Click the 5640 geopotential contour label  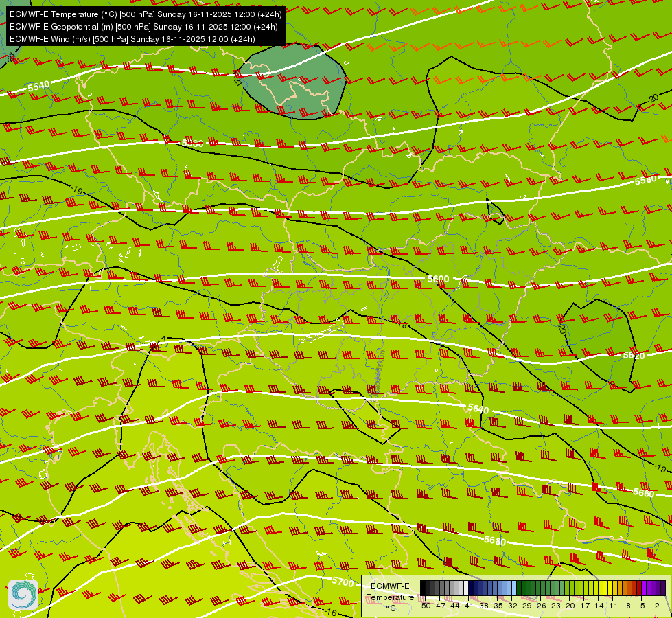478,409
